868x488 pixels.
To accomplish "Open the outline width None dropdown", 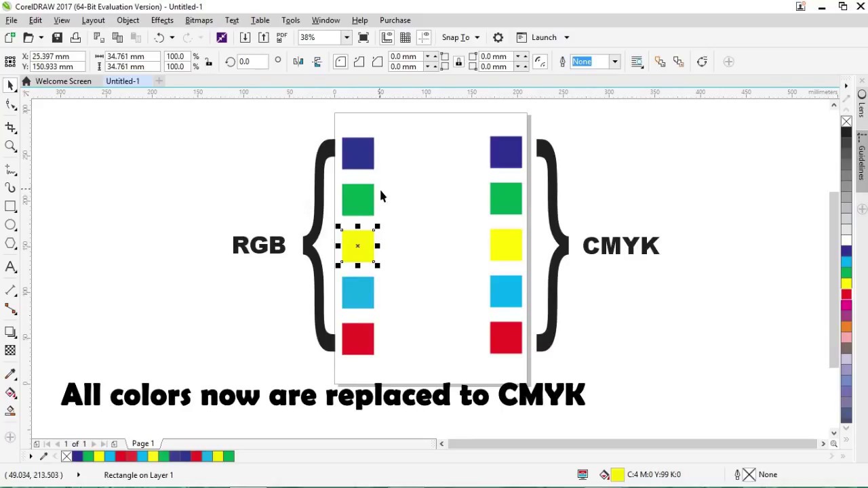I will pos(614,62).
